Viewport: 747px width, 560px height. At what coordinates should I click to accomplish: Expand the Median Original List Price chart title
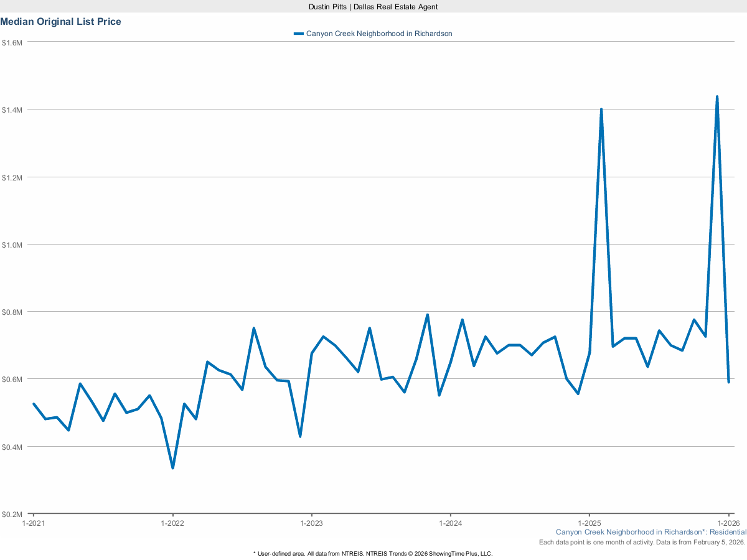(x=60, y=21)
